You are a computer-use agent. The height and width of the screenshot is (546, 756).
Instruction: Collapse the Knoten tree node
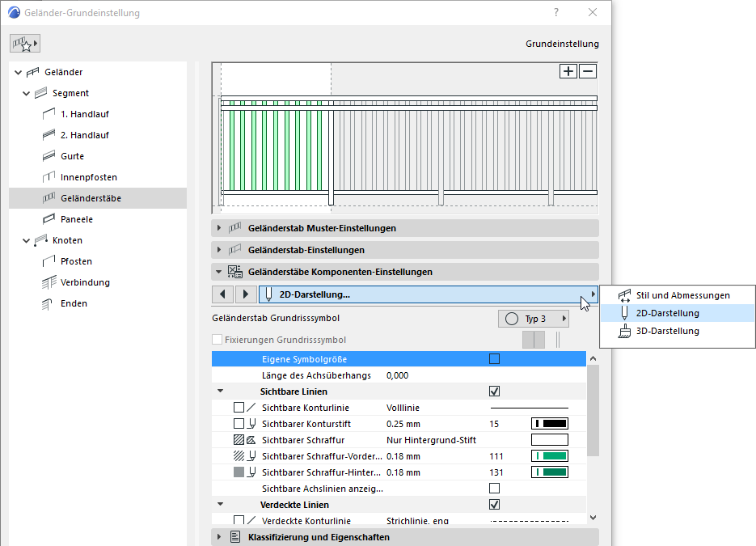click(x=27, y=240)
